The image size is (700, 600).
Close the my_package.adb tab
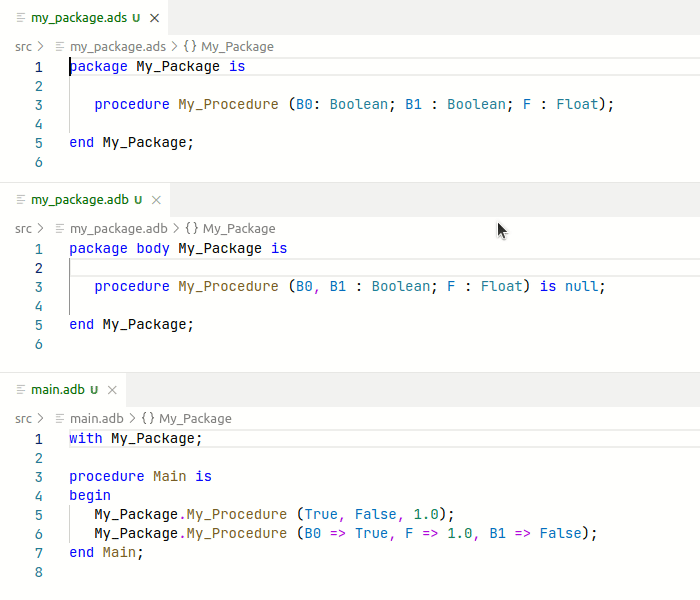pos(156,200)
